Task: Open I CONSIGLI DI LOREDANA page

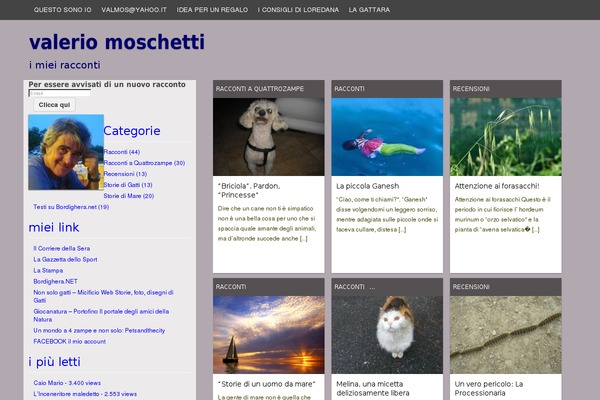Action: click(298, 10)
